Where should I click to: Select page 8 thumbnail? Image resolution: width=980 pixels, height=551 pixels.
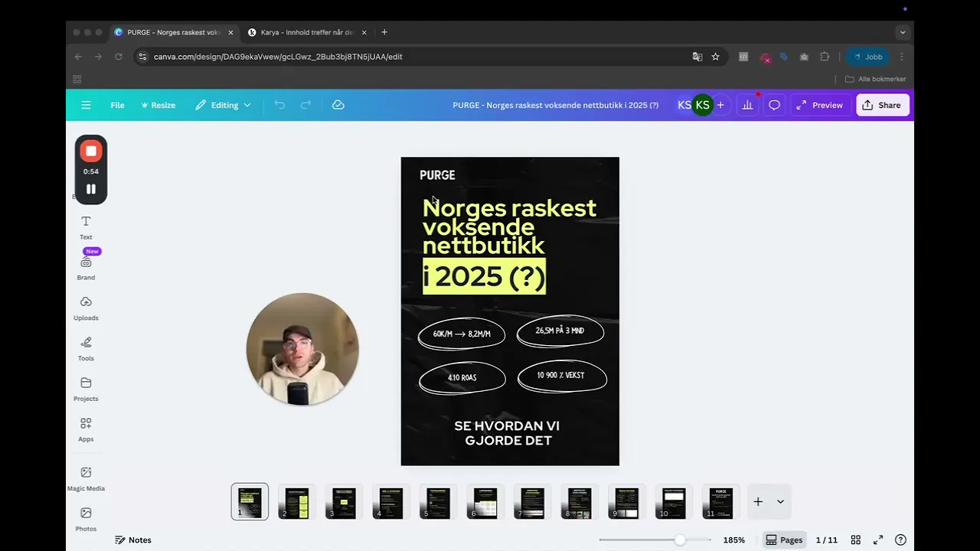coord(580,502)
